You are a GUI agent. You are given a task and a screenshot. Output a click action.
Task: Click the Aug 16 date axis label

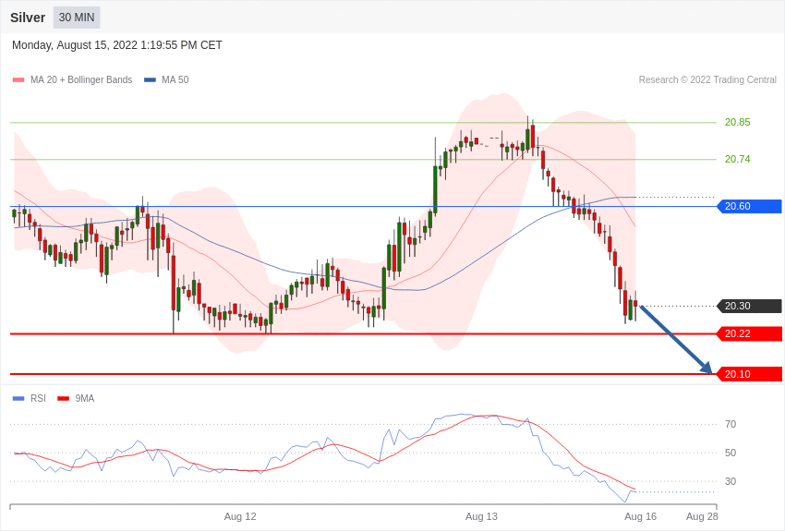640,517
